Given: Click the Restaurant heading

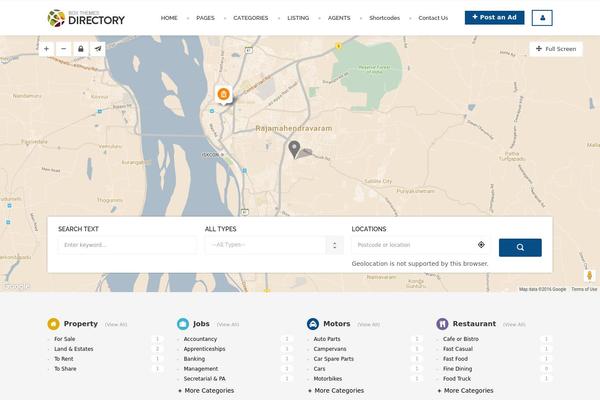Looking at the screenshot, I should point(474,323).
